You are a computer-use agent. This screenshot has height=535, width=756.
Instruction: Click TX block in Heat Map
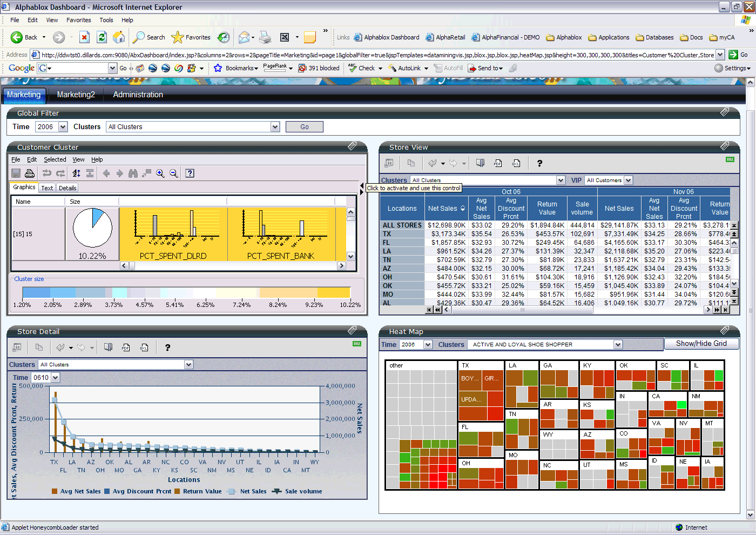tap(481, 391)
